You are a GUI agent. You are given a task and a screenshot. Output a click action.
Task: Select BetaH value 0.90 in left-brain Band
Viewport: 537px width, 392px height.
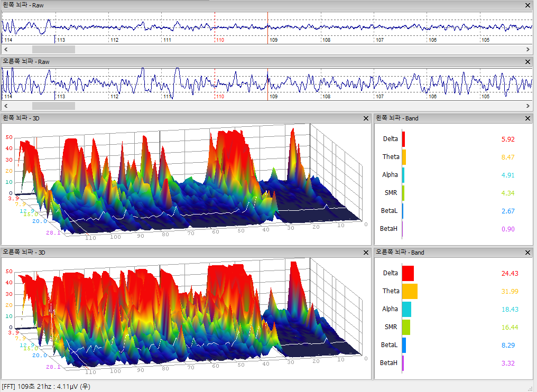tap(508, 229)
